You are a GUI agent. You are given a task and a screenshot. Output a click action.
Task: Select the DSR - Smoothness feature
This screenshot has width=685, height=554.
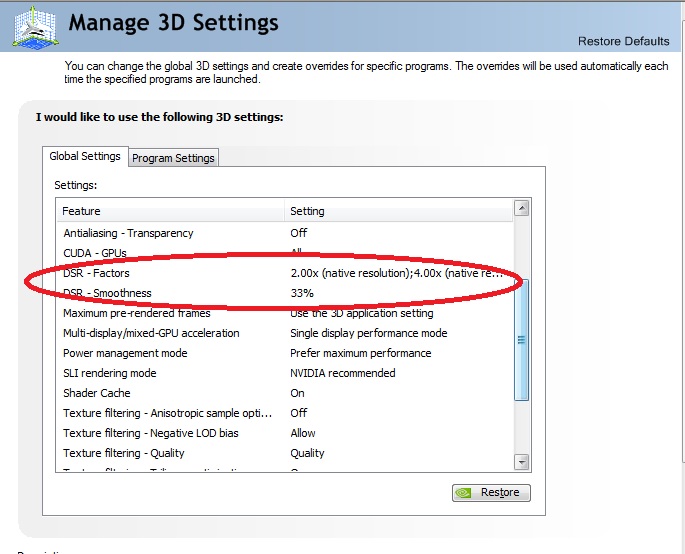click(x=107, y=293)
